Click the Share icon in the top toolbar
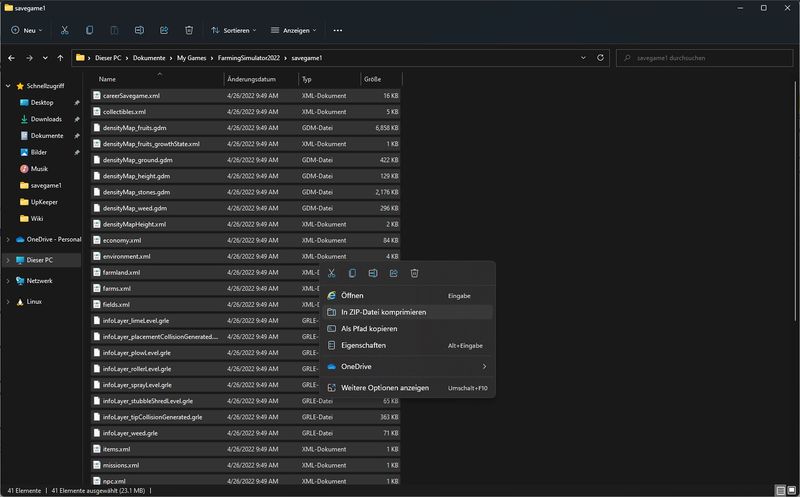The width and height of the screenshot is (800, 497). click(164, 30)
